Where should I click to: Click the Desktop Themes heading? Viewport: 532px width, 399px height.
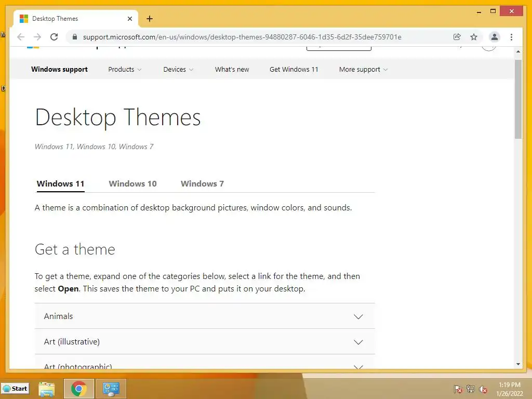118,118
